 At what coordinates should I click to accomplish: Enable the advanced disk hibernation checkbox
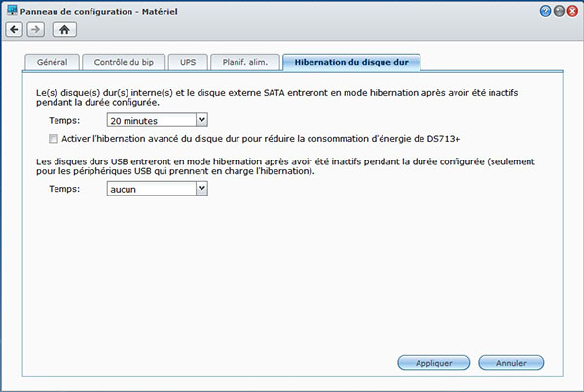54,139
